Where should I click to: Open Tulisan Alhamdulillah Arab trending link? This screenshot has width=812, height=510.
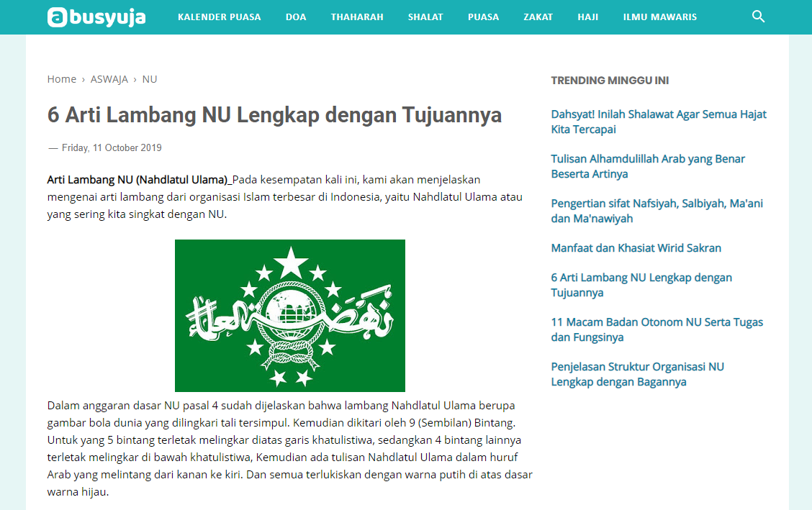(x=648, y=166)
